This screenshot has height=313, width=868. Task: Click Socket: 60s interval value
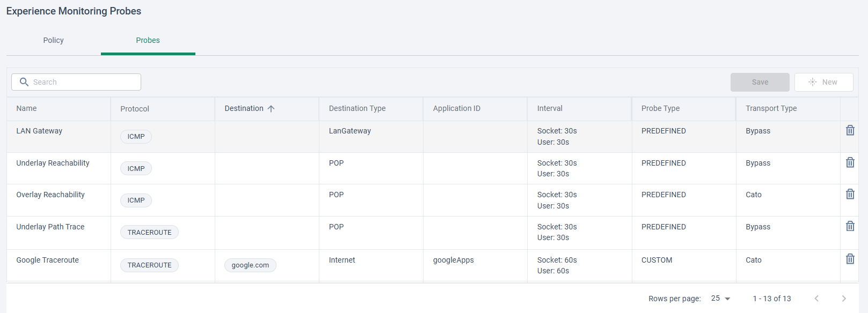tap(557, 260)
